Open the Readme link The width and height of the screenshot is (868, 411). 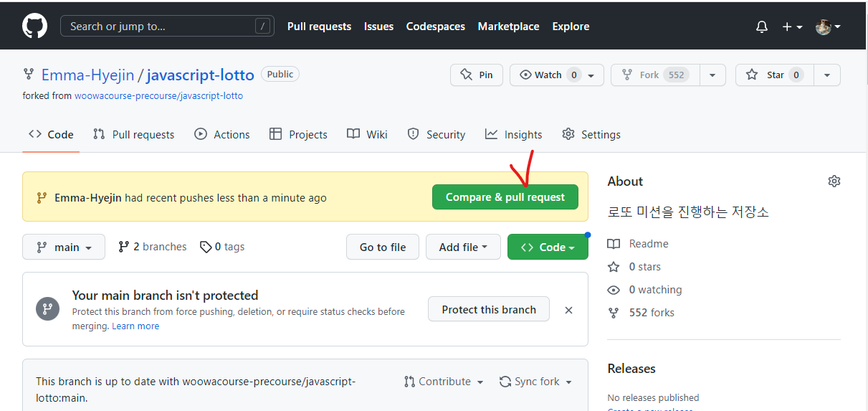638,244
